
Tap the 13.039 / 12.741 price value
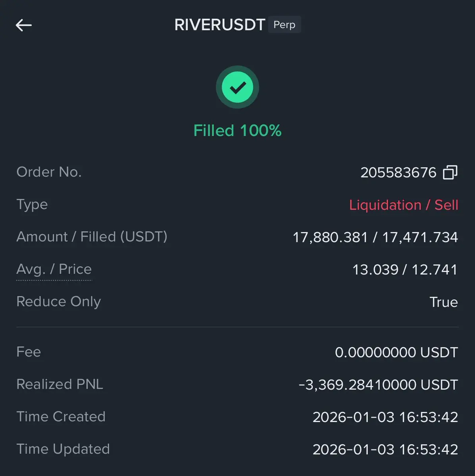[x=405, y=270]
